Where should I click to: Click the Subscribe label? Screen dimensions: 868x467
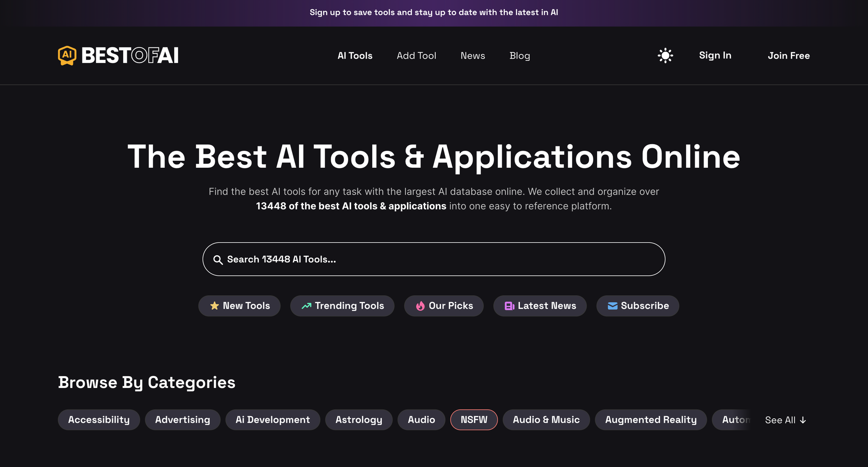click(x=645, y=306)
